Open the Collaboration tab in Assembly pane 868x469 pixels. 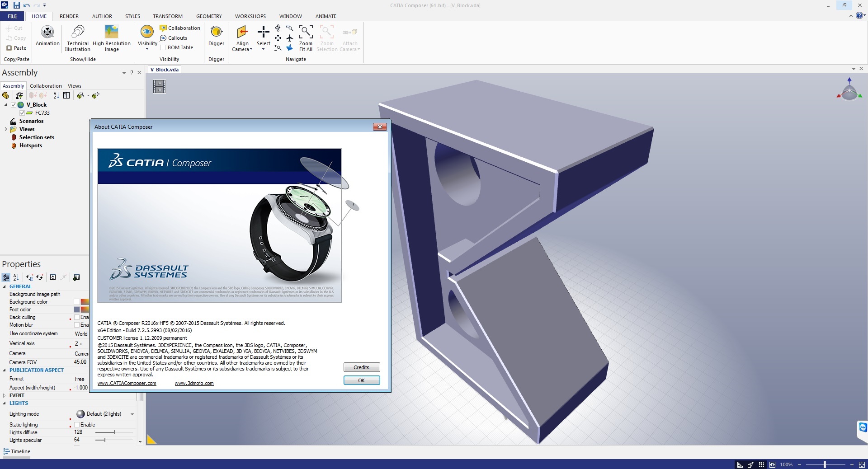[46, 86]
